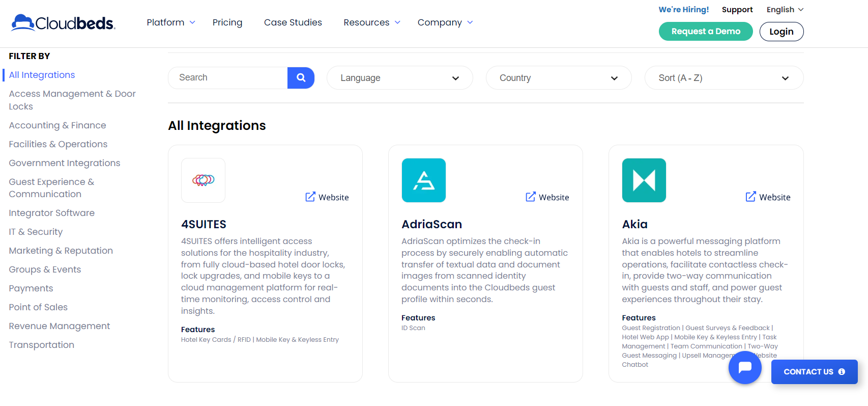
Task: Click the Contact Us button
Action: [814, 372]
